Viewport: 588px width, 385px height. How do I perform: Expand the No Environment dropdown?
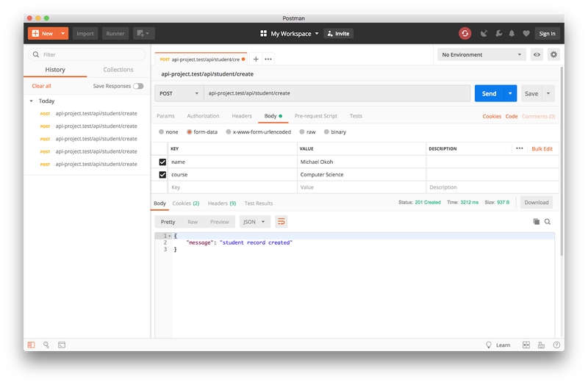[481, 54]
